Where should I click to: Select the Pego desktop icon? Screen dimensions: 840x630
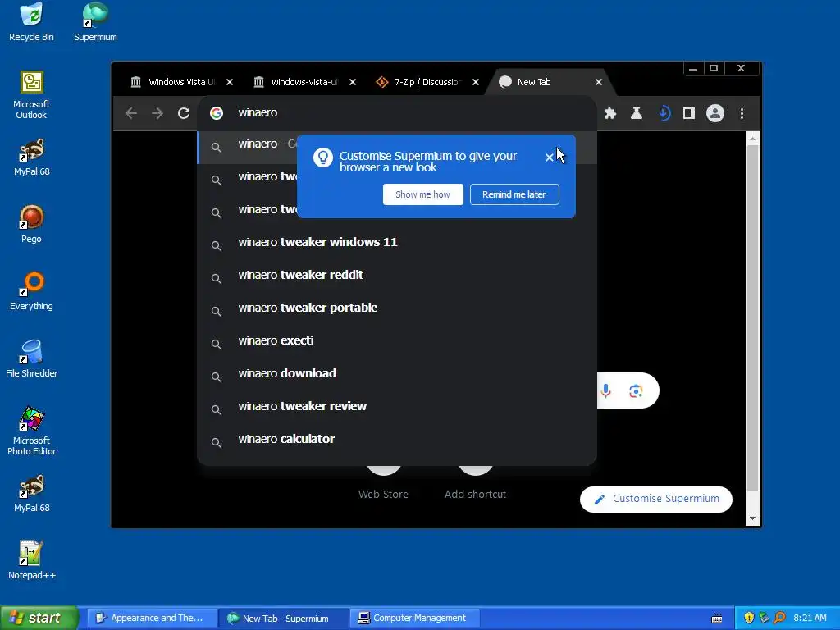click(x=31, y=224)
